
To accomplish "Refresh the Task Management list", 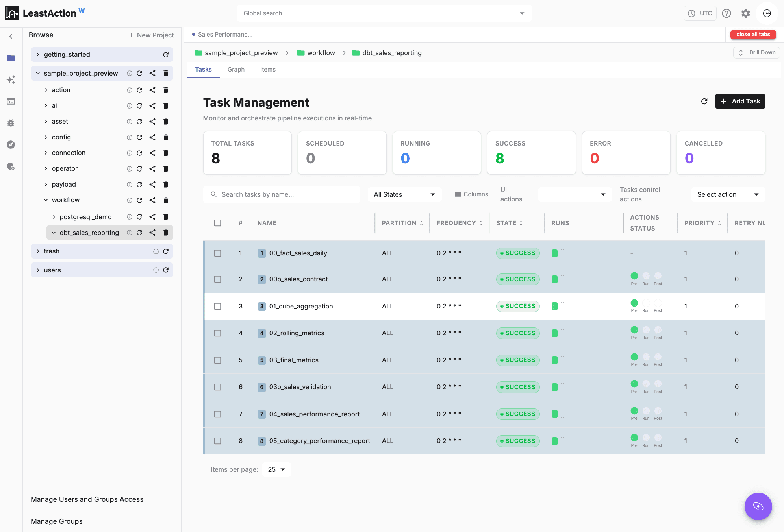I will point(704,102).
